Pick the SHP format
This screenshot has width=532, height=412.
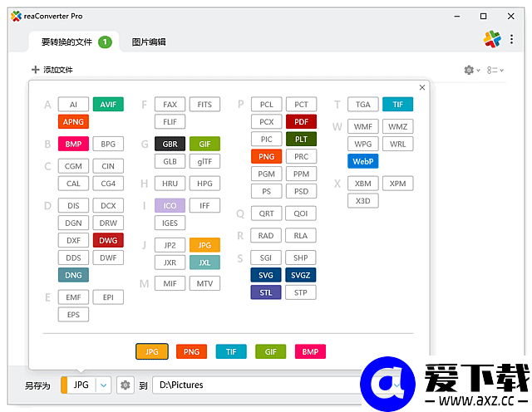(x=301, y=257)
